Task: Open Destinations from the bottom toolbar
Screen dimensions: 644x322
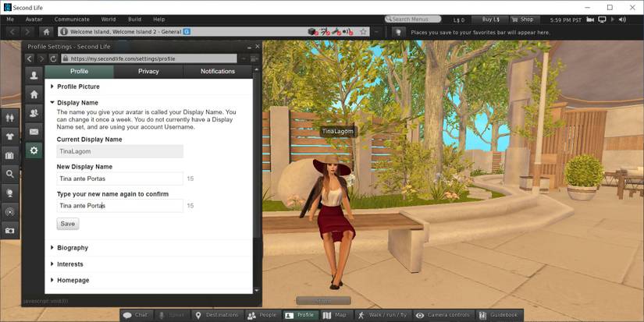Action: click(217, 315)
